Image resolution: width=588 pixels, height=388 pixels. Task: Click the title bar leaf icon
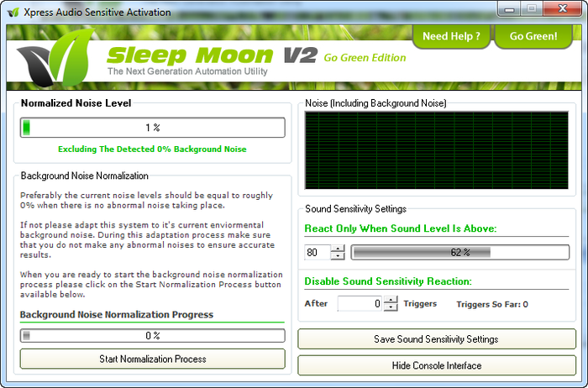click(13, 13)
